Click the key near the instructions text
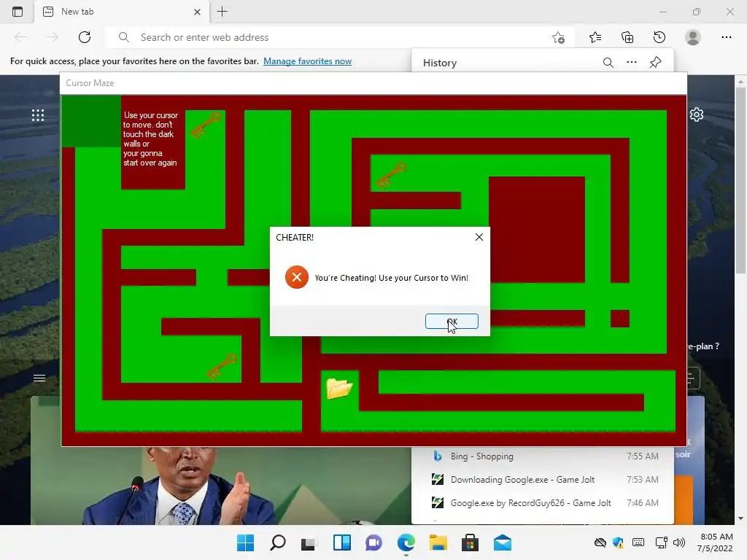This screenshot has height=560, width=747. click(x=206, y=125)
